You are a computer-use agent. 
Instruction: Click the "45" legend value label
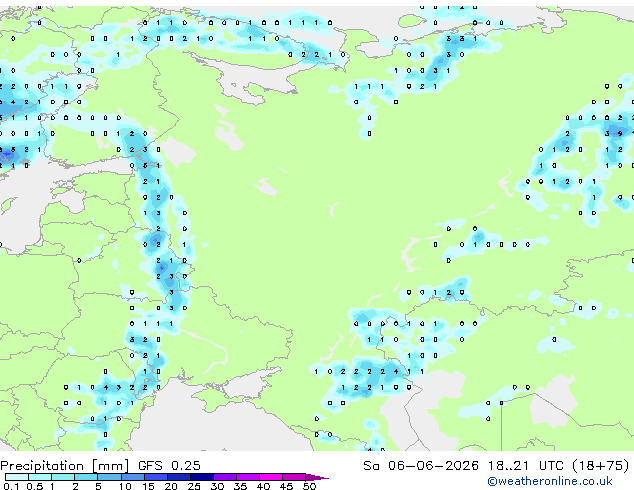[286, 486]
